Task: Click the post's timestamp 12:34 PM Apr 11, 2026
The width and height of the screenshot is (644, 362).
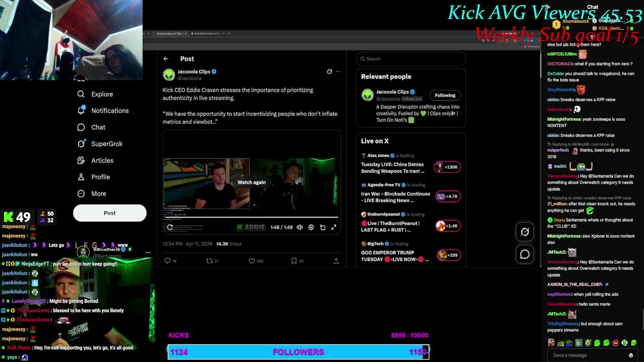Action: 187,244
